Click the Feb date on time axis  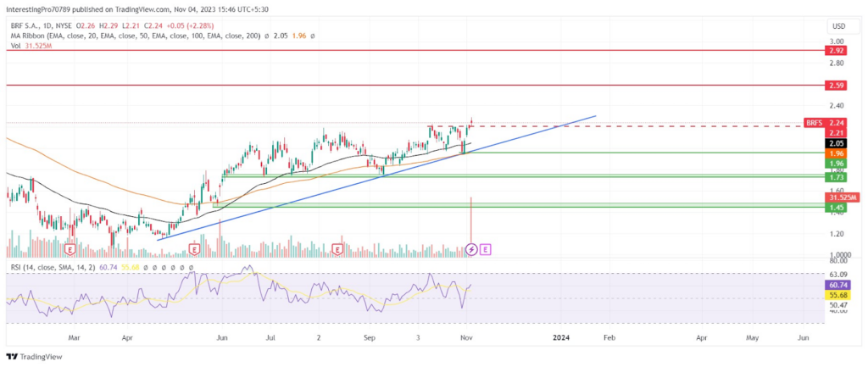pos(609,336)
